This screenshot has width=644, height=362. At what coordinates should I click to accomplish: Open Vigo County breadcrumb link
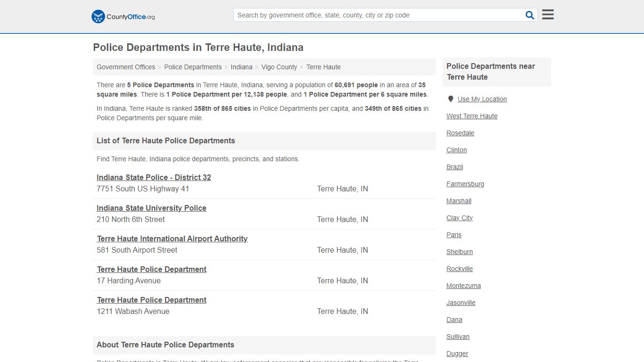pyautogui.click(x=279, y=67)
